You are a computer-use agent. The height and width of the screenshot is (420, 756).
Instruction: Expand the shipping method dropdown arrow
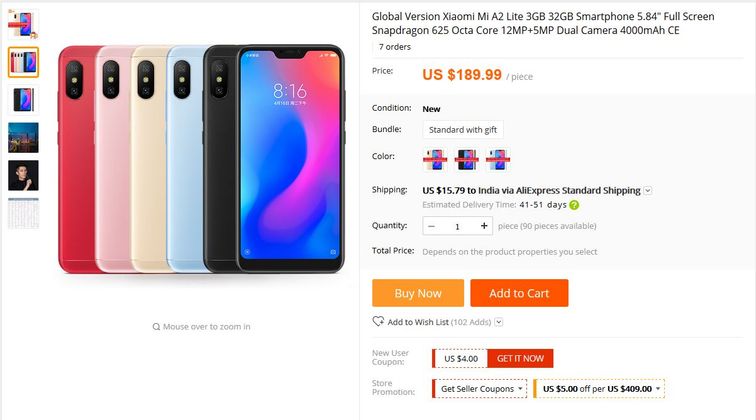pyautogui.click(x=648, y=190)
